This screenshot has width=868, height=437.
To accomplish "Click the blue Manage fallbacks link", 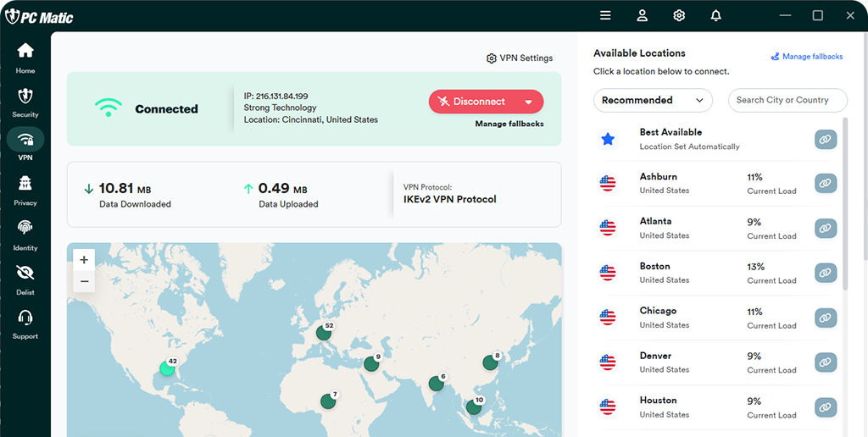I will click(x=807, y=57).
